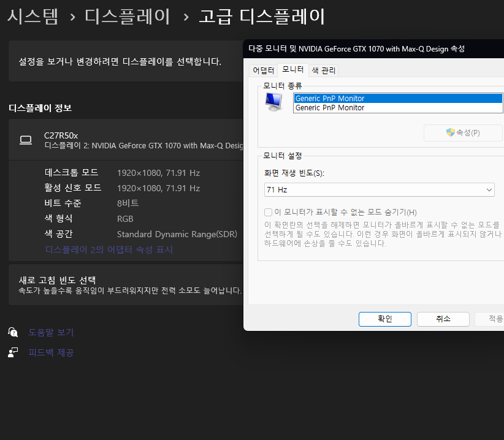Open the 화면 재생 빈도 71 Hz dropdown
The image size is (504, 440).
(x=380, y=190)
